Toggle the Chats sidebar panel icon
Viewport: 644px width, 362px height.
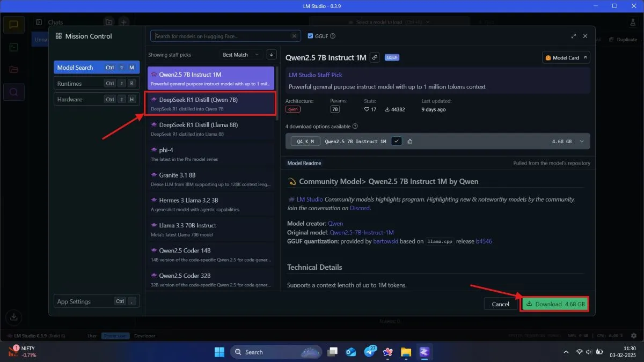coord(39,22)
